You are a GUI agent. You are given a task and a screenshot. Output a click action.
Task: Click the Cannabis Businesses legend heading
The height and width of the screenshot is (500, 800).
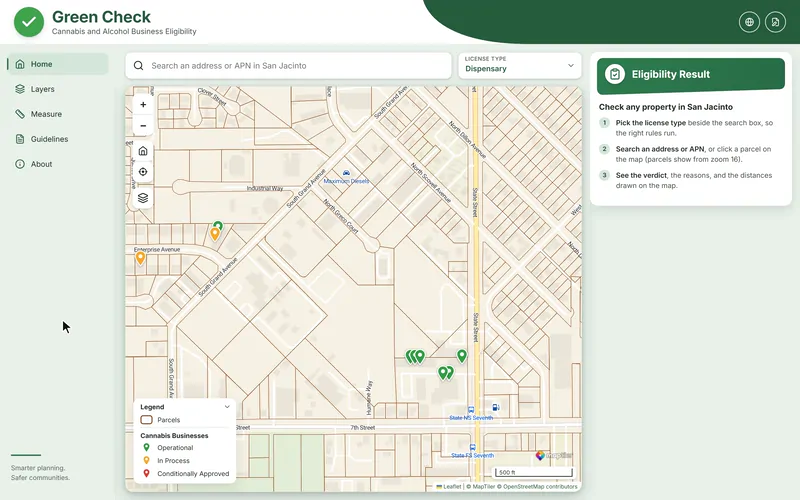tap(174, 436)
